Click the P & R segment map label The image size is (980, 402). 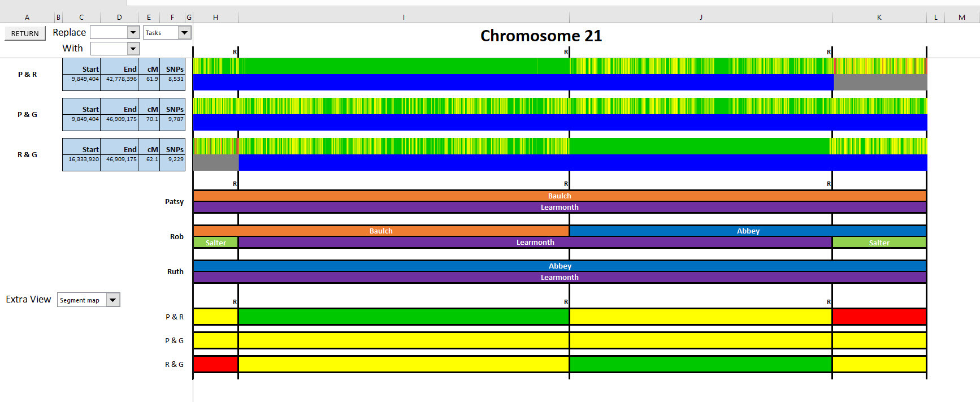174,317
